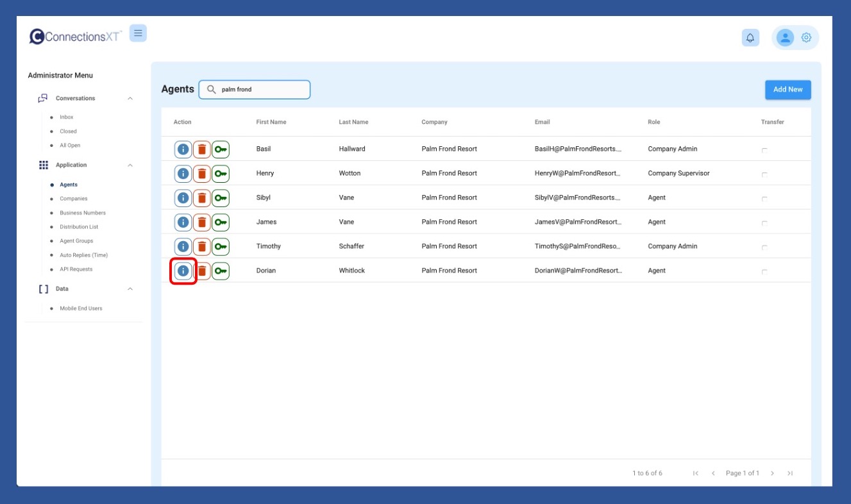Enable Transfer checkbox for James Vane
This screenshot has width=851, height=504.
tap(764, 223)
